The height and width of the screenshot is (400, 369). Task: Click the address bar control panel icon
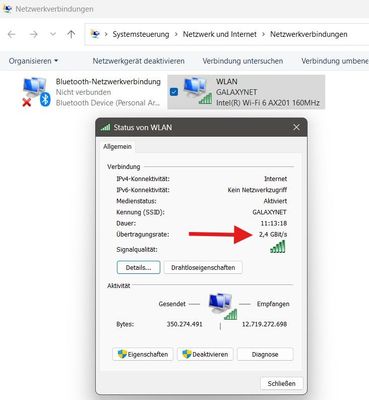tap(95, 34)
